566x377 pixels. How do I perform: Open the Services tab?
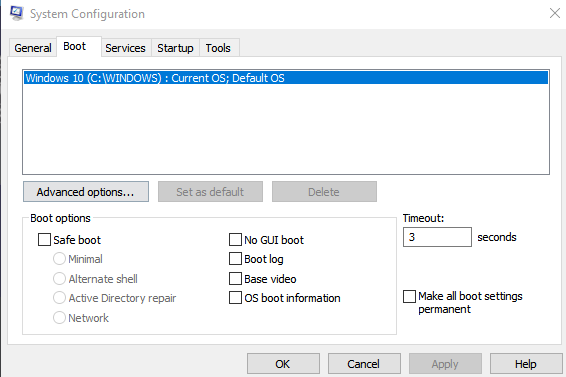tap(126, 48)
